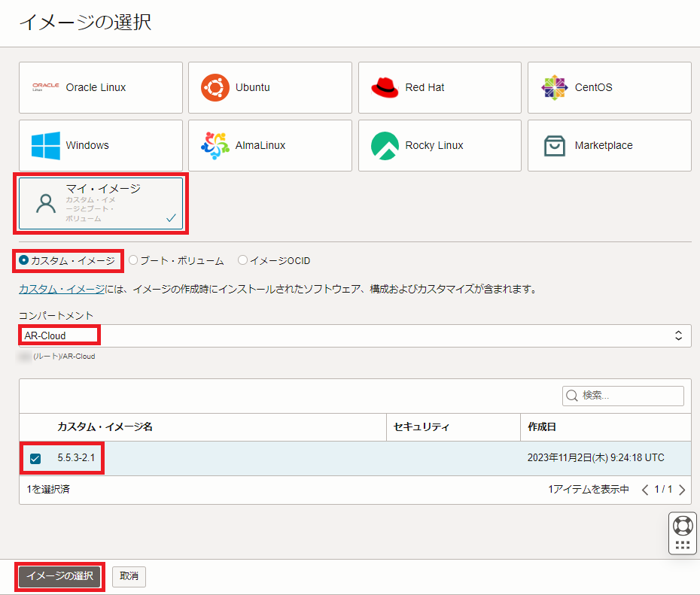This screenshot has height=595, width=700.
Task: Select the イメージOCID radio button
Action: (x=242, y=260)
